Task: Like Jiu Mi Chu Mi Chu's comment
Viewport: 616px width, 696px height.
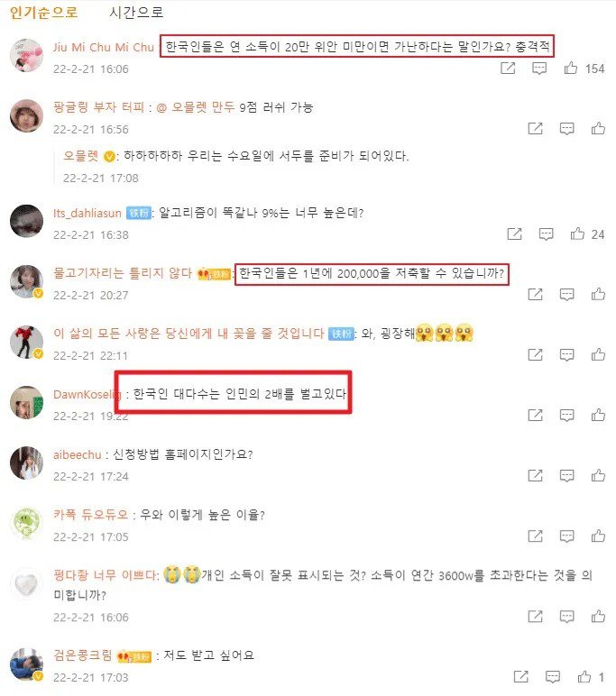Action: [571, 69]
